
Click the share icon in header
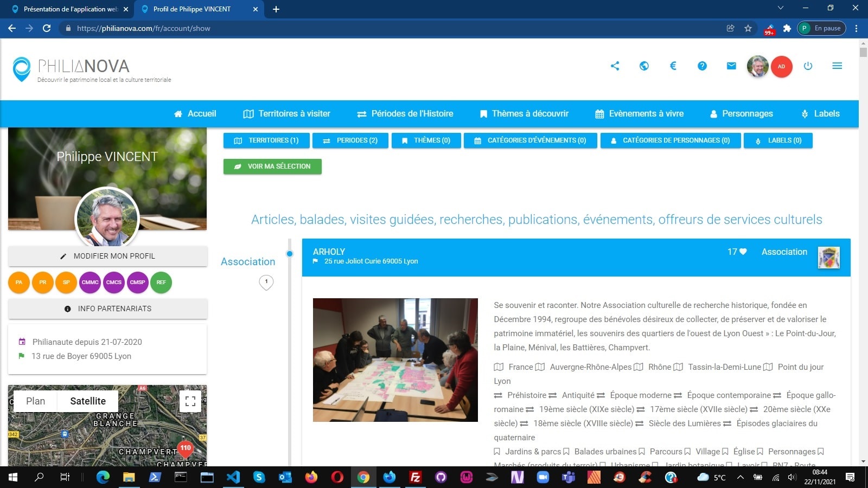click(x=615, y=66)
